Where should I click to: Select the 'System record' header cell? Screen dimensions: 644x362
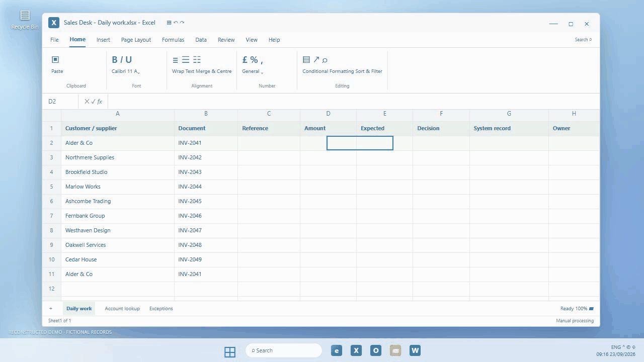509,128
